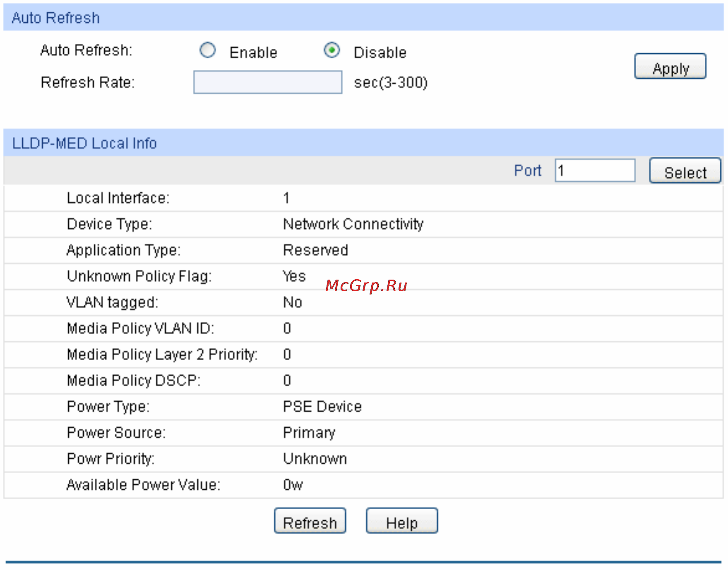Image resolution: width=728 pixels, height=570 pixels.
Task: Click the blue 'Port' label
Action: pyautogui.click(x=527, y=170)
